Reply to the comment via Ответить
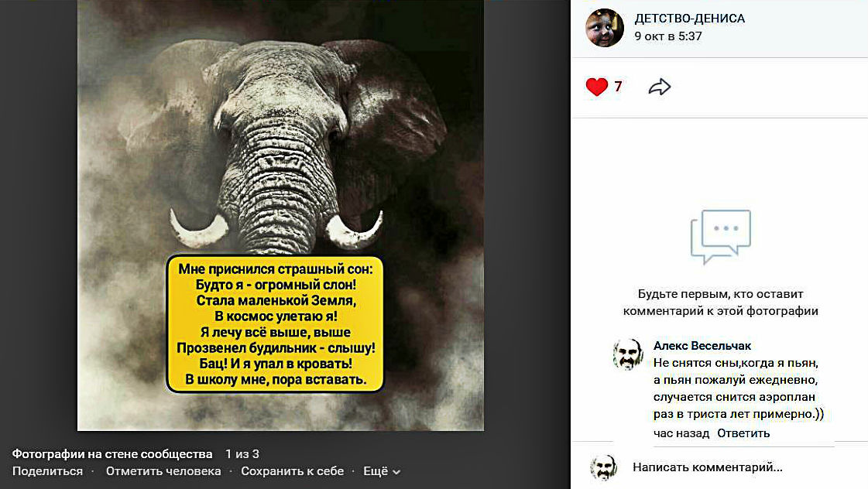This screenshot has height=489, width=868. pos(743,433)
